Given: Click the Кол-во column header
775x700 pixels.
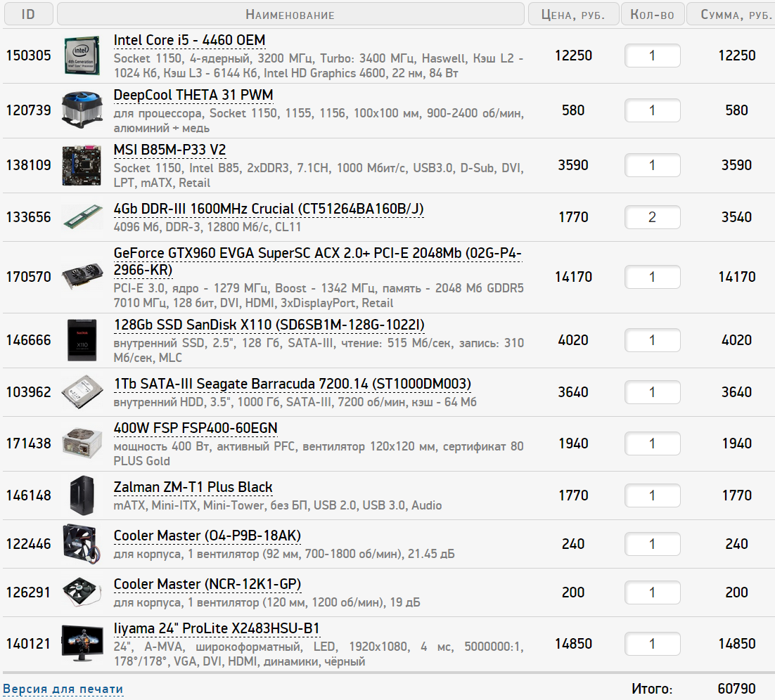Looking at the screenshot, I should pos(653,14).
